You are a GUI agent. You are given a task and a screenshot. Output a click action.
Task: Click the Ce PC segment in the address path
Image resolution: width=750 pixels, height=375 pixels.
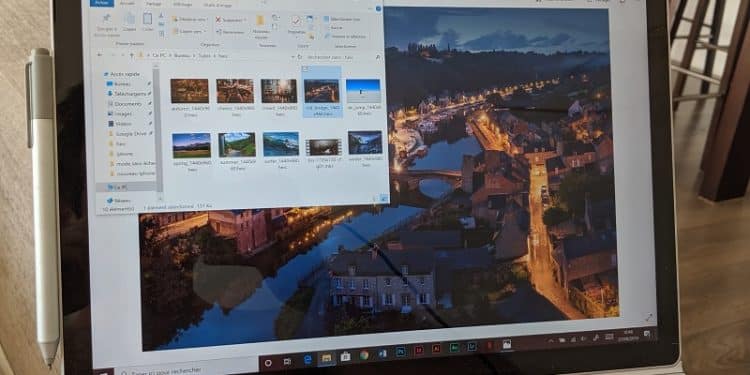point(159,55)
